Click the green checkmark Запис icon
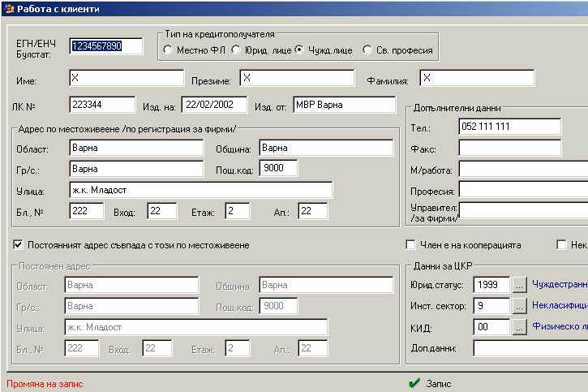 click(414, 383)
